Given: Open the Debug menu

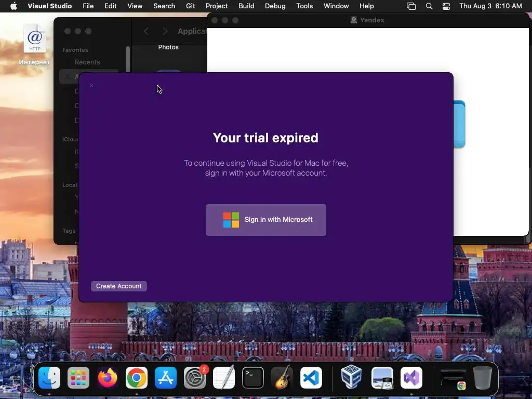Looking at the screenshot, I should click(x=275, y=6).
